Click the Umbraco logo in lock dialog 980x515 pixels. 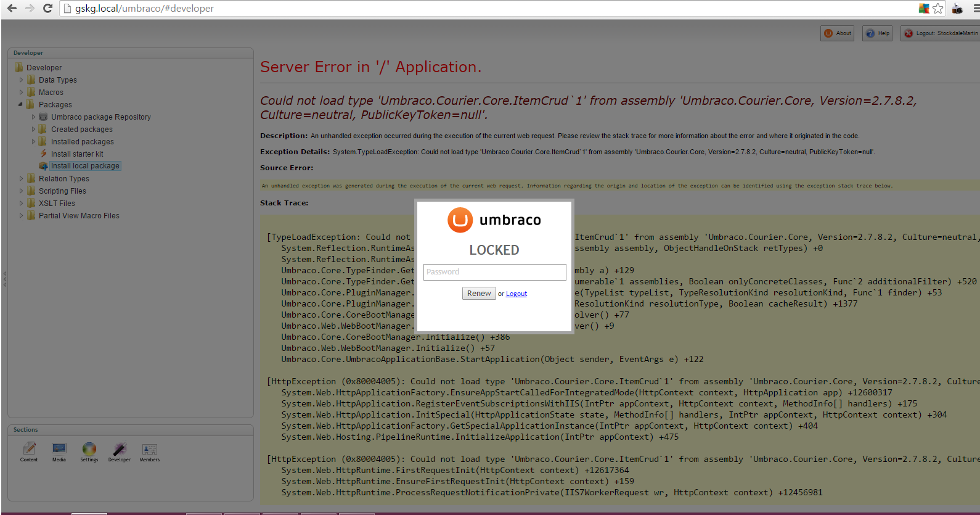coord(494,220)
